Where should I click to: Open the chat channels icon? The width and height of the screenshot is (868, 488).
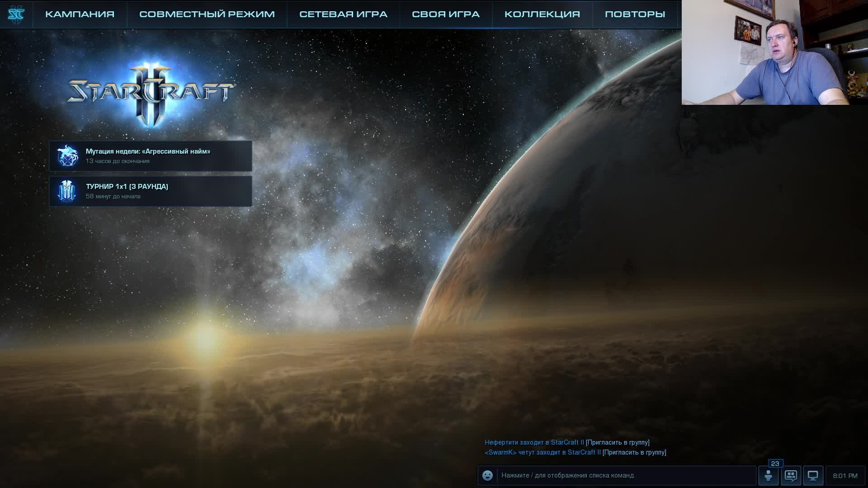click(791, 476)
